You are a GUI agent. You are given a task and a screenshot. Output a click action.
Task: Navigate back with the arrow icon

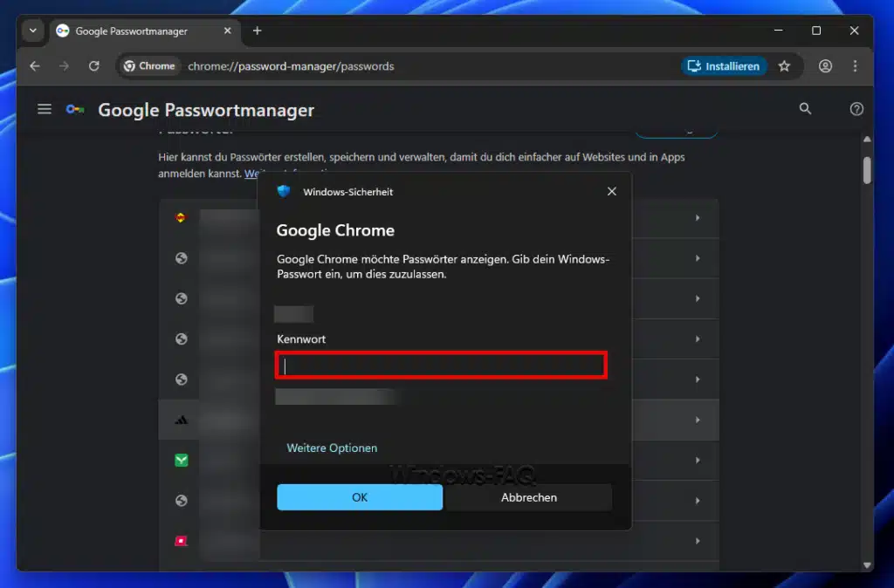point(34,66)
